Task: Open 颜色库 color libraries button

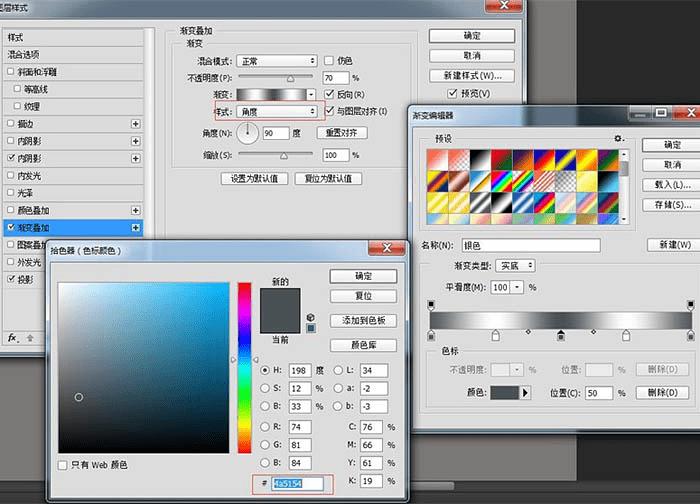Action: pyautogui.click(x=363, y=345)
